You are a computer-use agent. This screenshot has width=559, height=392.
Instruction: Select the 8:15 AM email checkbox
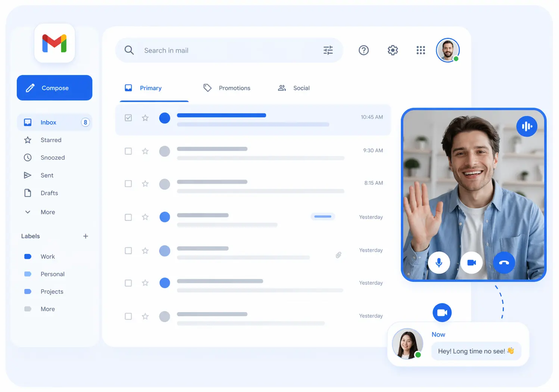click(128, 184)
